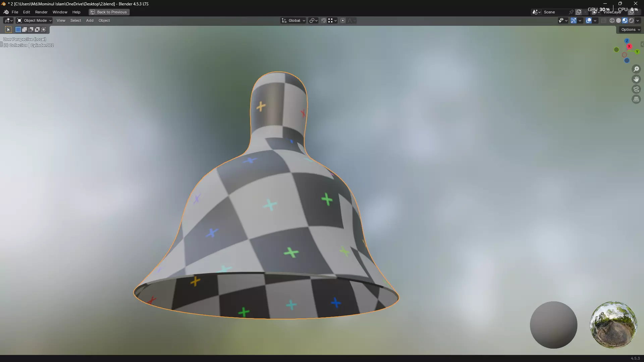
Task: Switch to Wireframe viewport shading
Action: 612,20
